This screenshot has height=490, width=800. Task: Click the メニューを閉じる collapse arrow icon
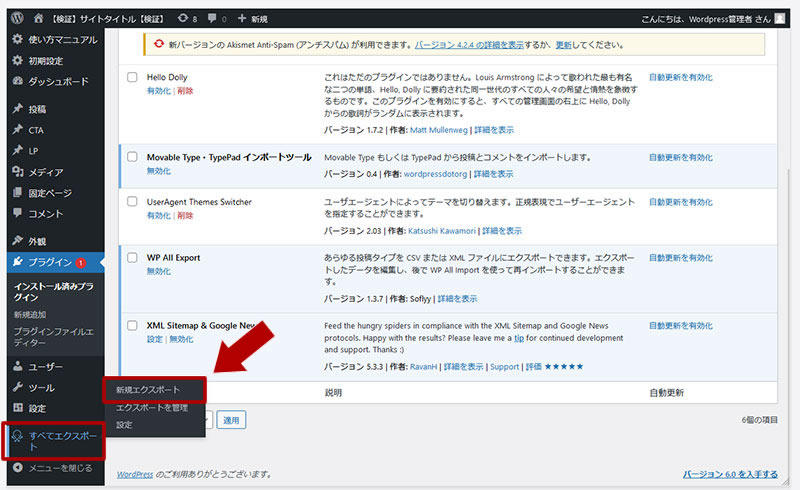point(18,468)
